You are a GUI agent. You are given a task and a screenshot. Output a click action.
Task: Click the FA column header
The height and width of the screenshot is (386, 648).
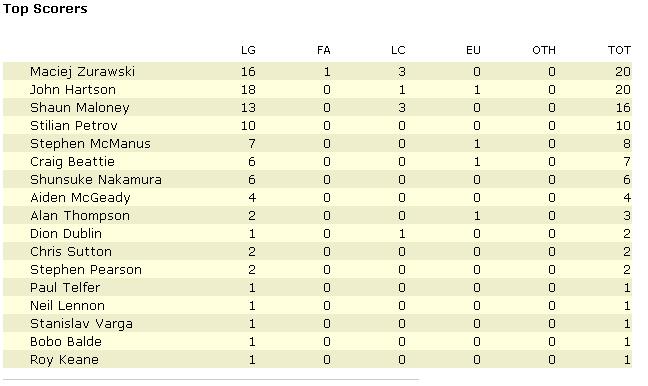tap(324, 50)
